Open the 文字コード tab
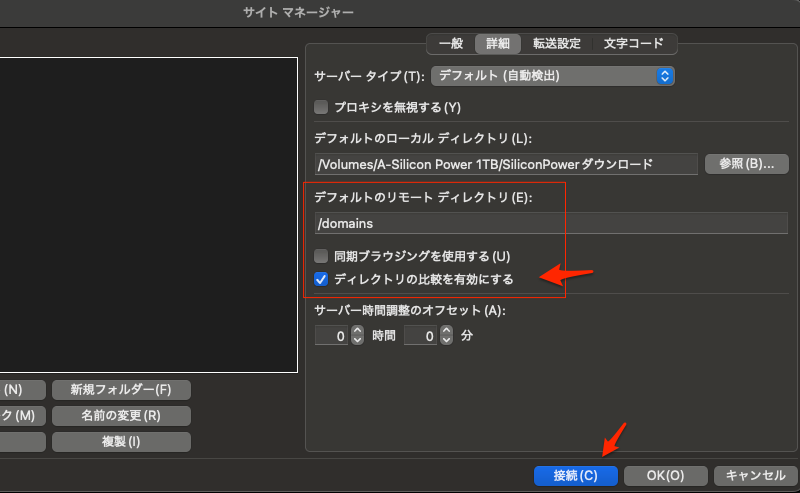 635,44
